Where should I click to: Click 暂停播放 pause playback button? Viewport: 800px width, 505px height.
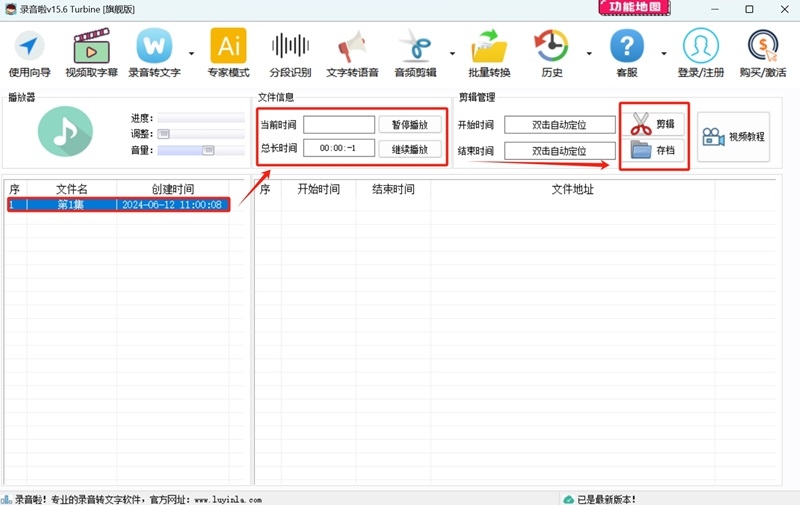point(410,124)
